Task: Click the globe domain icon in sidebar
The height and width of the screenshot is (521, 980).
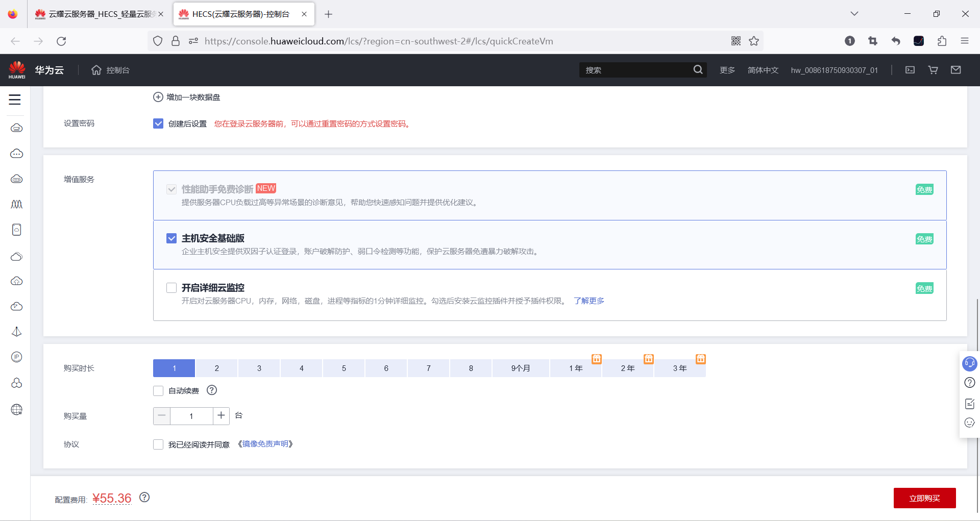Action: (x=16, y=409)
